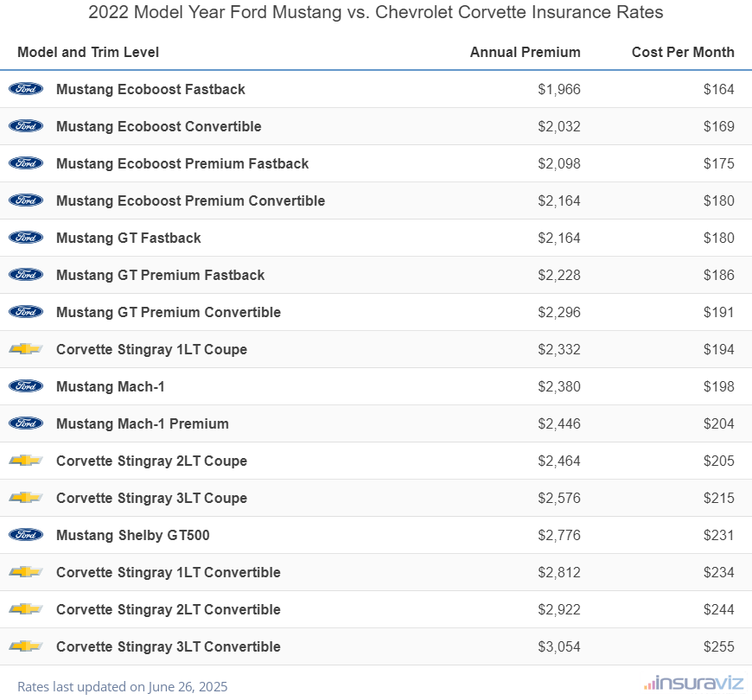Select the Mustang GT Premium Convertible name
The image size is (752, 700).
[x=169, y=312]
